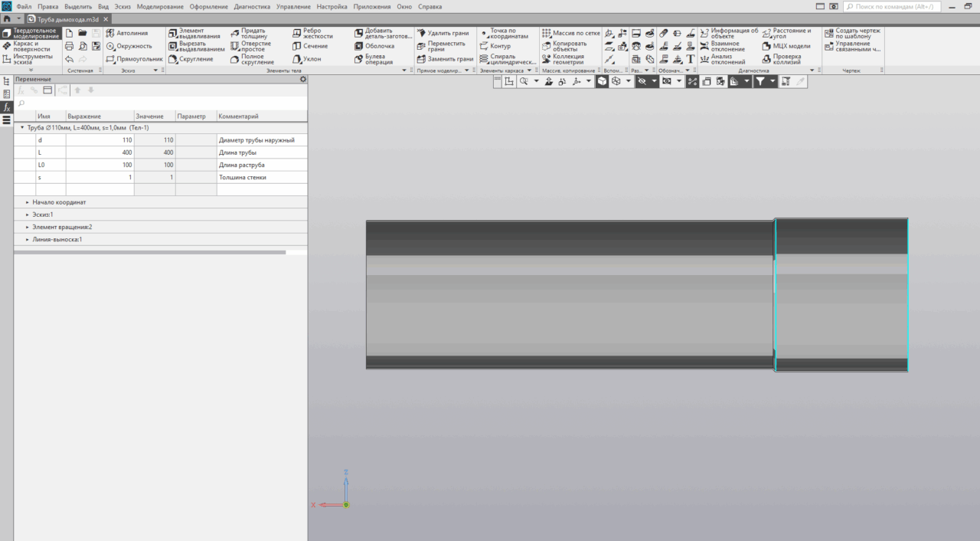Click the Variables panel gear settings icon

pyautogui.click(x=302, y=79)
